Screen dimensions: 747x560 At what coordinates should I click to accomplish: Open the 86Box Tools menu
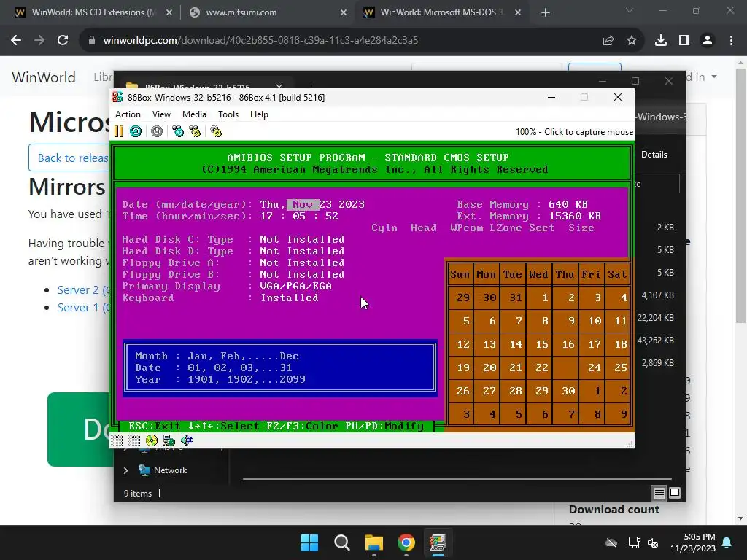click(228, 114)
